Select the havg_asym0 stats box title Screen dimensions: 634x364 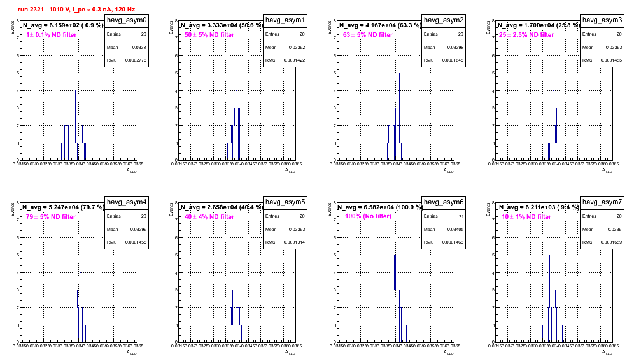point(127,20)
